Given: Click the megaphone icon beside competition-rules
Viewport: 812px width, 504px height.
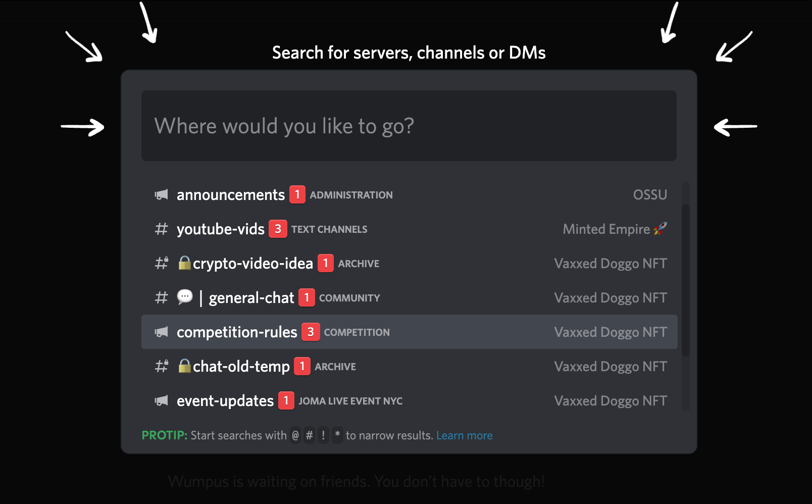Looking at the screenshot, I should [x=161, y=332].
